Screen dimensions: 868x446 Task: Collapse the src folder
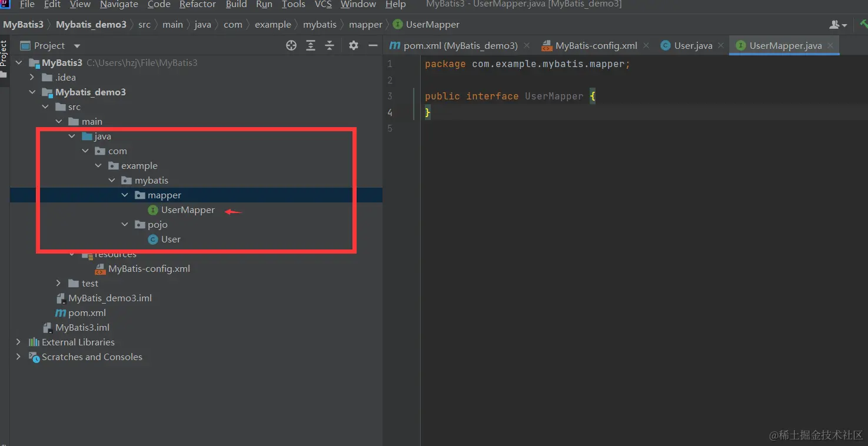tap(45, 106)
